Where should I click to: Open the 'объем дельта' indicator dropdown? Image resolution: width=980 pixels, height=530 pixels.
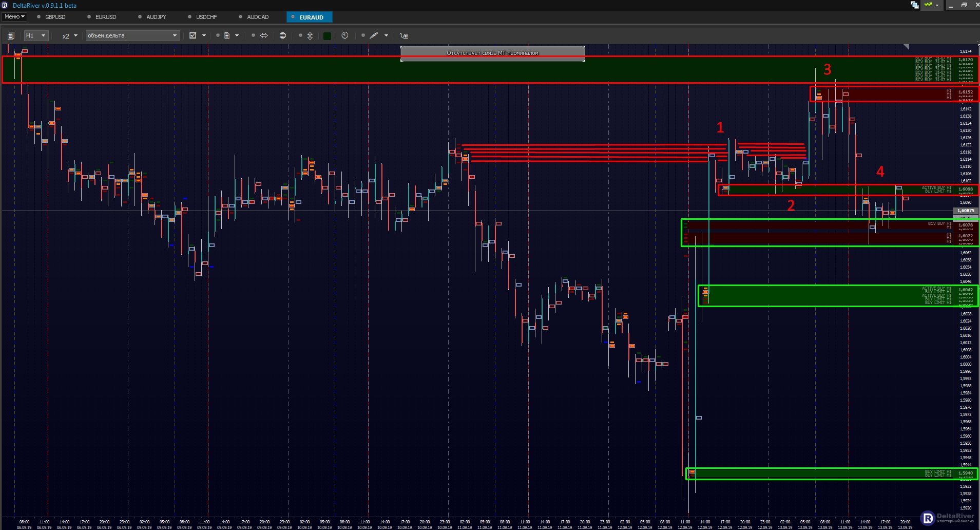click(132, 35)
